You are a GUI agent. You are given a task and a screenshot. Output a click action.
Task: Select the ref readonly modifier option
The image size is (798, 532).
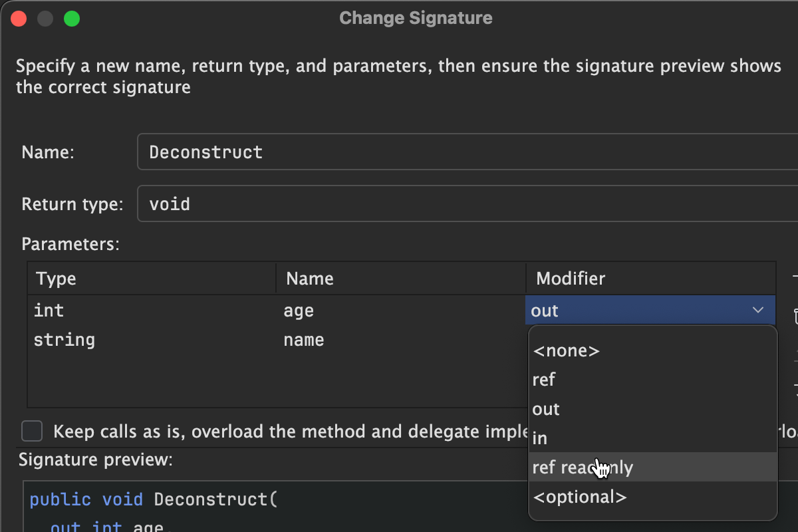click(583, 467)
